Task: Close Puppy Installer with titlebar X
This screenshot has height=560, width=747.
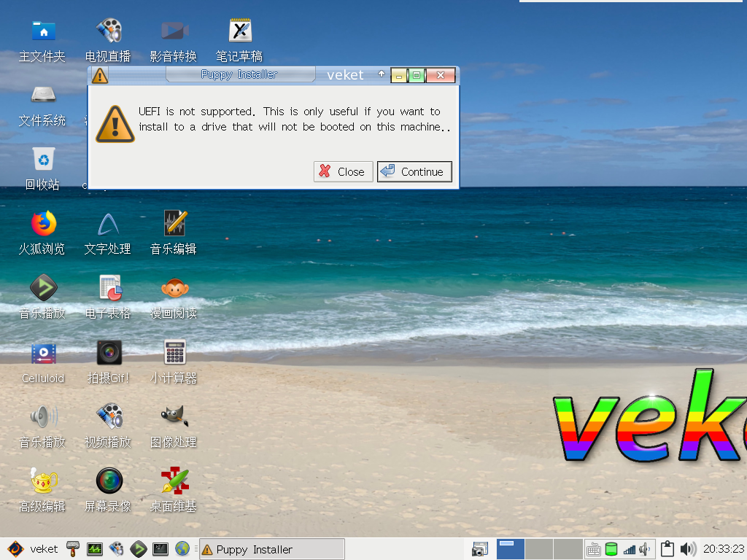Action: (x=441, y=75)
